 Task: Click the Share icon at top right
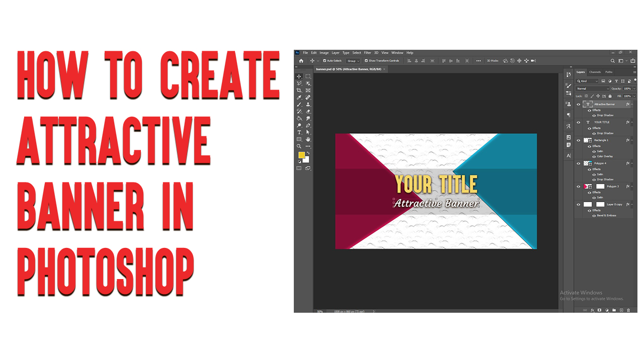[633, 61]
